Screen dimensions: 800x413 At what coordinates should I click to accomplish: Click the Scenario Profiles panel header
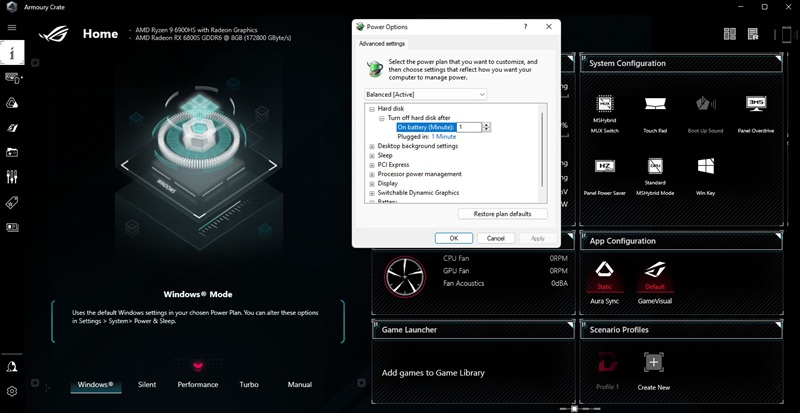681,330
